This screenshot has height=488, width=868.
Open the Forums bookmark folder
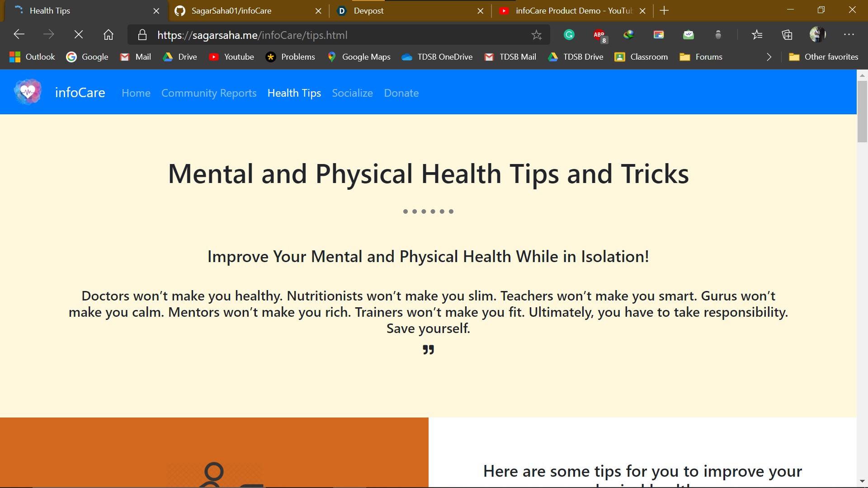coord(701,57)
